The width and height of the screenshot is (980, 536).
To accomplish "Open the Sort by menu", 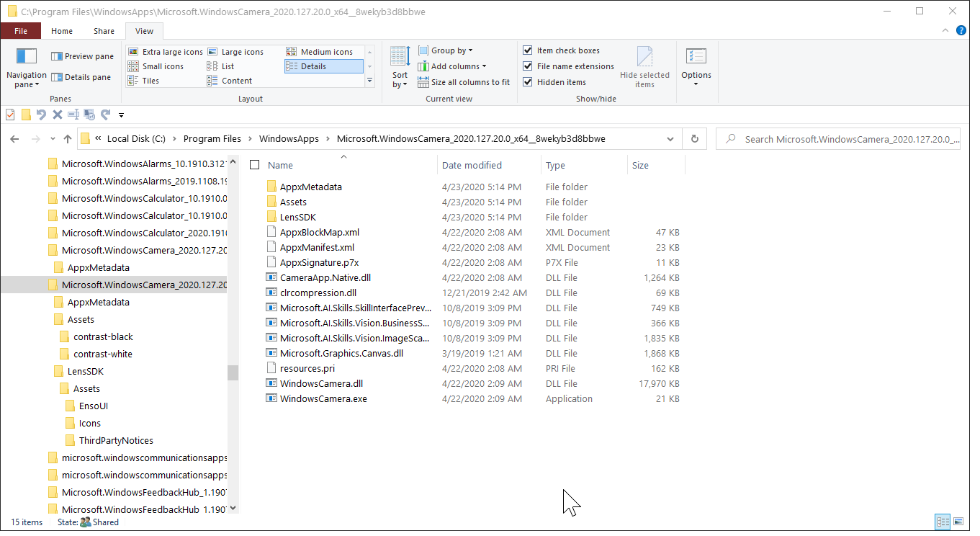I will point(400,68).
